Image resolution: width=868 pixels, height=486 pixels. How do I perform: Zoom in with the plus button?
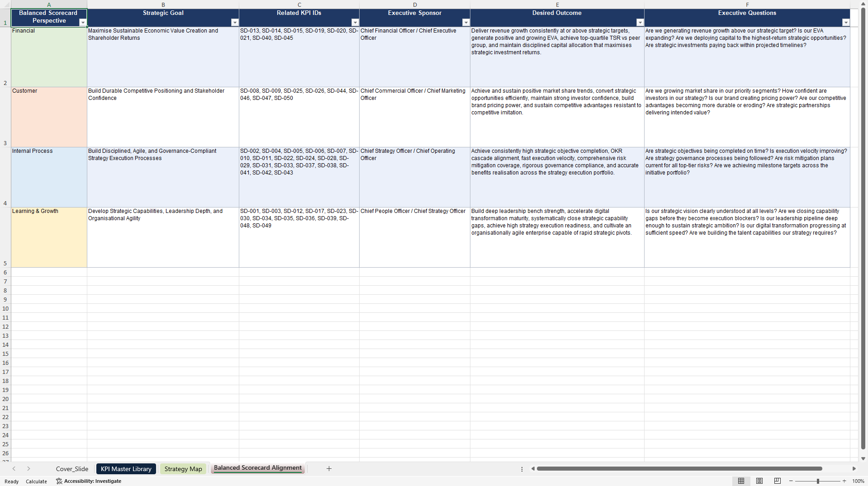point(844,481)
